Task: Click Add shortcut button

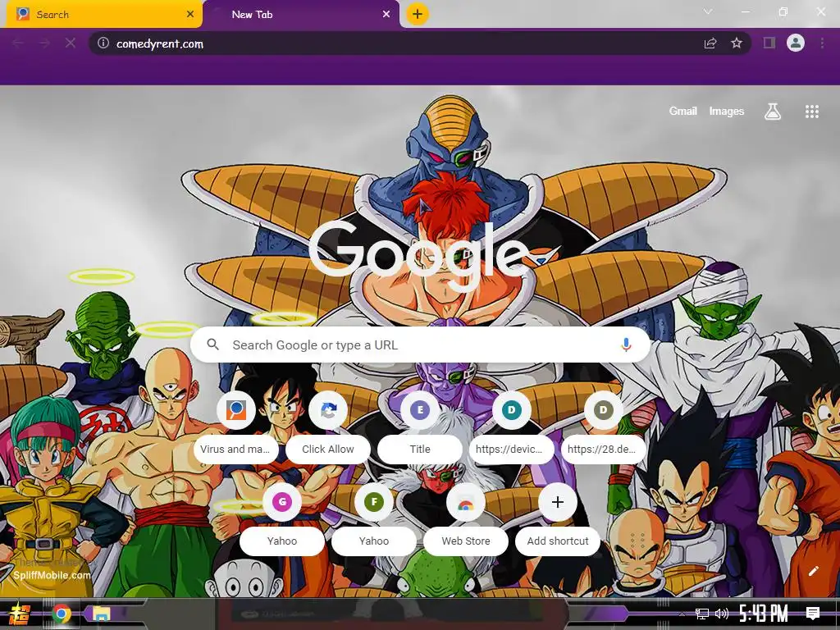Action: [558, 518]
